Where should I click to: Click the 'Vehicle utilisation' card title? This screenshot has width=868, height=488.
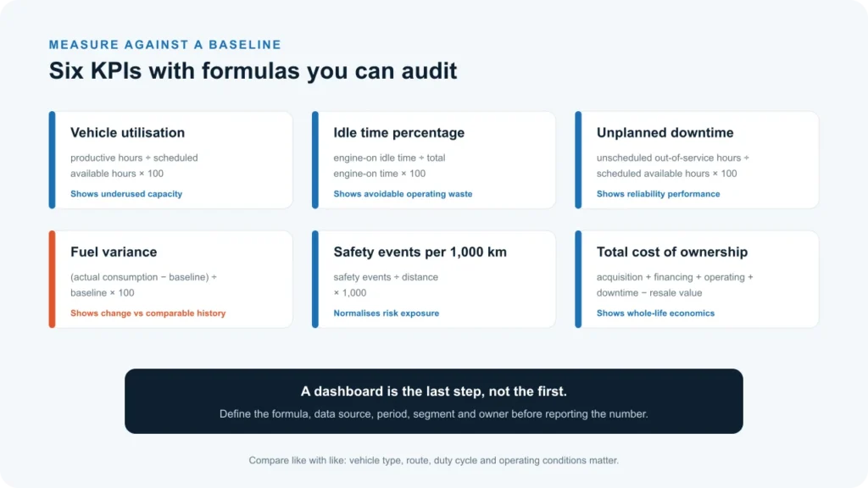click(x=127, y=133)
